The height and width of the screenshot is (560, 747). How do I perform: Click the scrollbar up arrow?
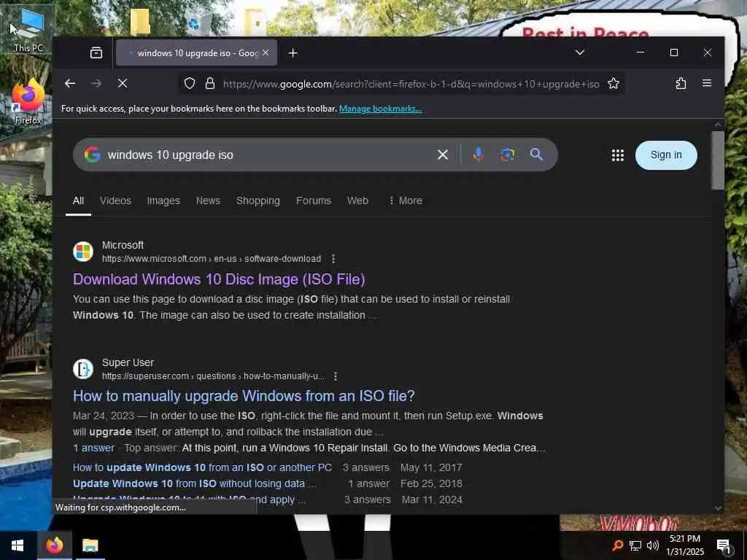[x=718, y=125]
